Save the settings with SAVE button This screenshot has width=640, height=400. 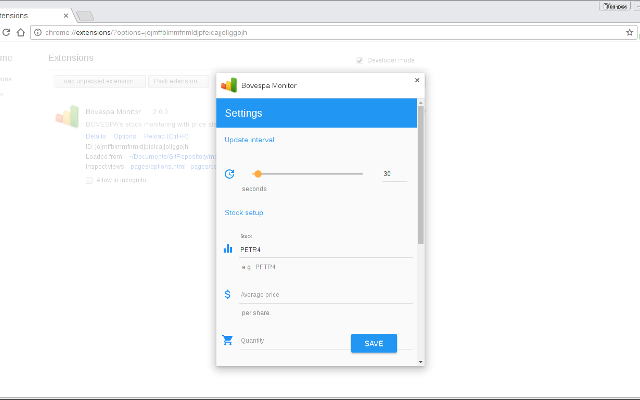pyautogui.click(x=374, y=343)
